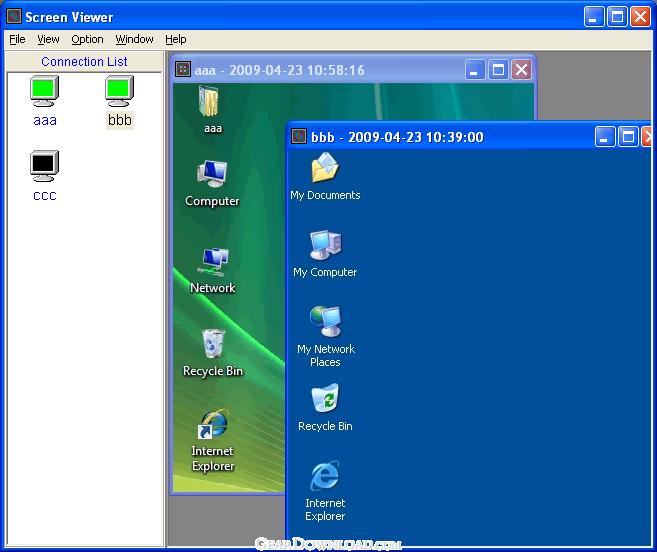
Task: Click the aaa label in Connection List
Action: click(45, 121)
